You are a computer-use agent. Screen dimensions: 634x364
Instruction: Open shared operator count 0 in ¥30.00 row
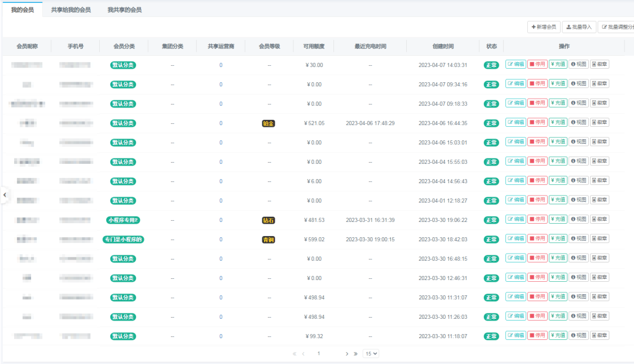[x=221, y=65]
